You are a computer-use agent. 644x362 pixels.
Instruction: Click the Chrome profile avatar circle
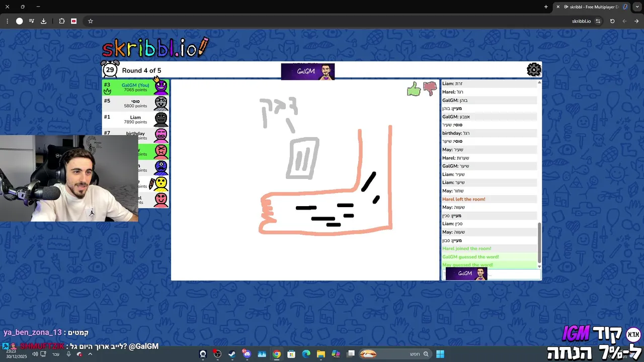19,21
